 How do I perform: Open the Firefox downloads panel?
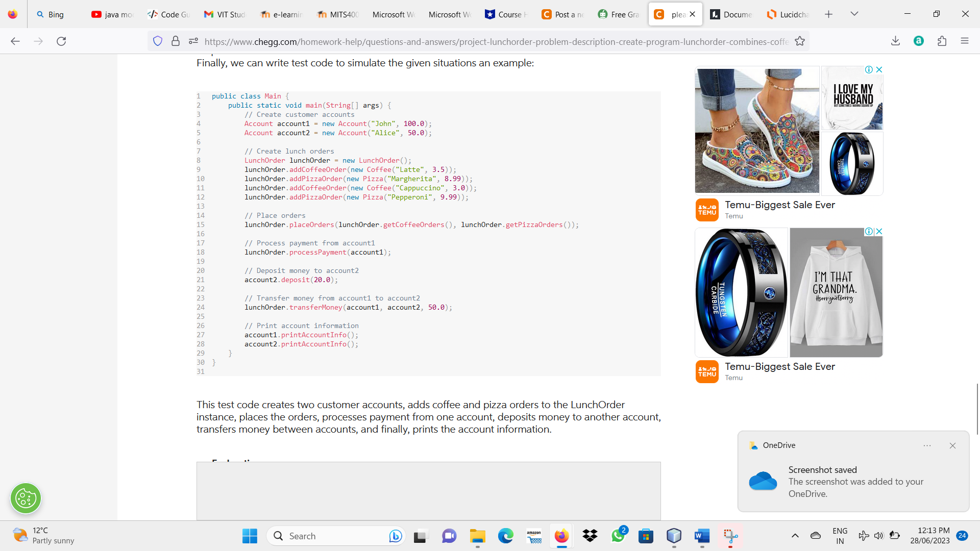click(x=895, y=41)
